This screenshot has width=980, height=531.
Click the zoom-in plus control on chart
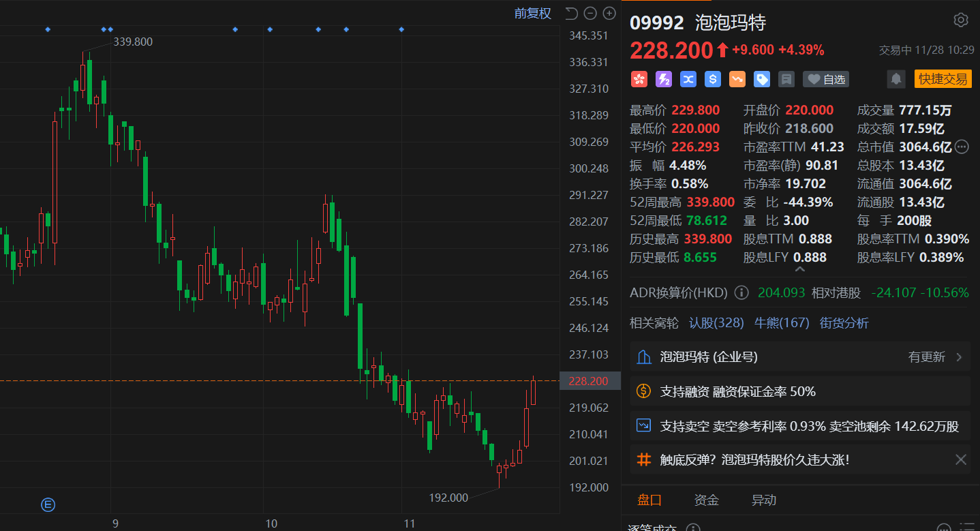click(x=609, y=13)
